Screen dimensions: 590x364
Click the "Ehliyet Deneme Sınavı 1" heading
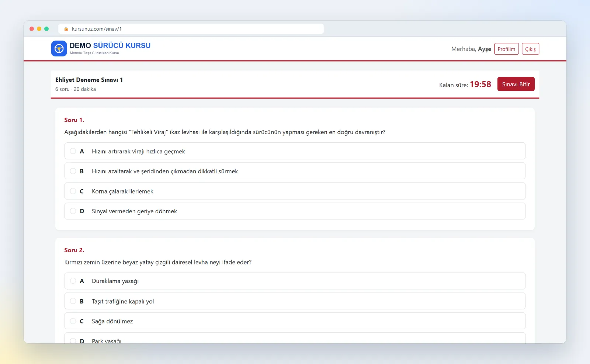[x=89, y=80]
